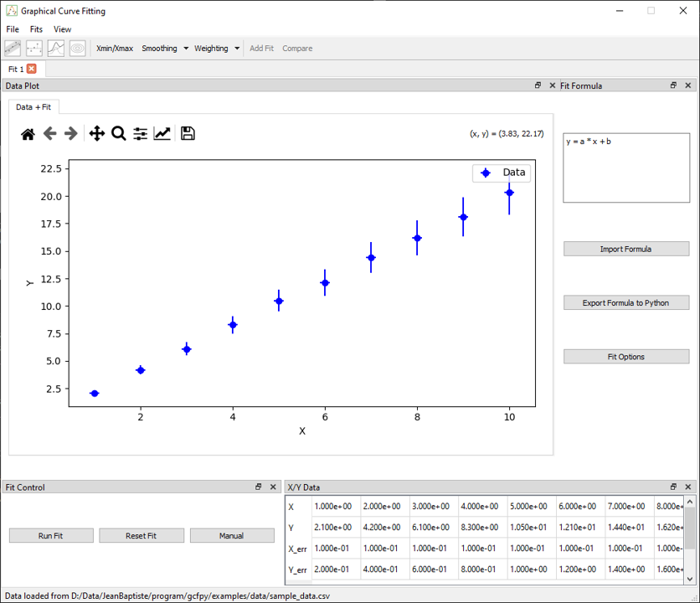Click Xmin/Xmax toolbar item
The image size is (700, 603).
[x=115, y=49]
